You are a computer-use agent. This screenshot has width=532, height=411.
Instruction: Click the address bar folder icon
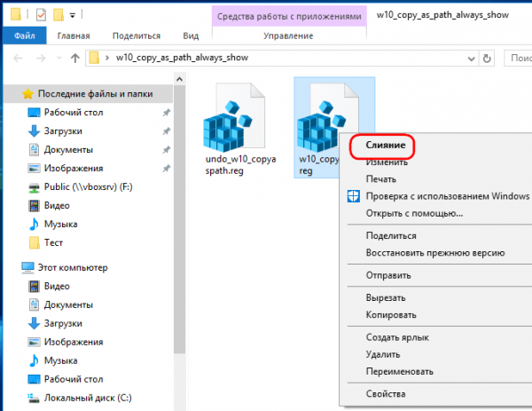94,58
